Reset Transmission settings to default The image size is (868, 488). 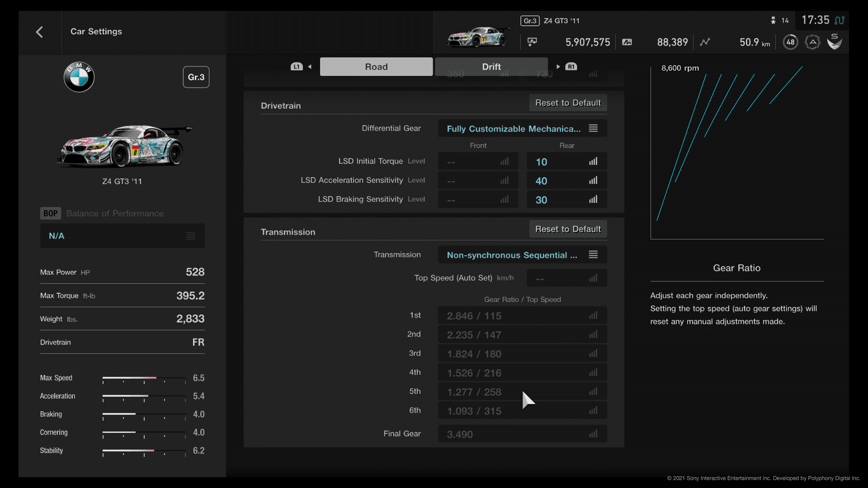568,229
